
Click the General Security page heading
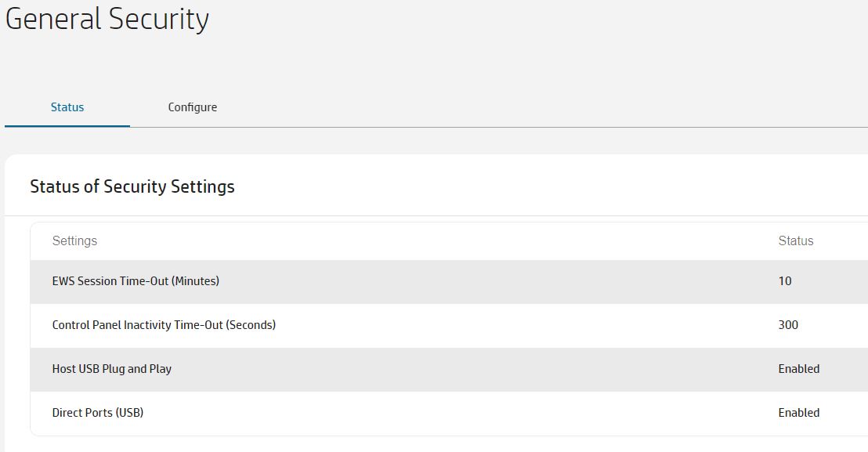(107, 19)
